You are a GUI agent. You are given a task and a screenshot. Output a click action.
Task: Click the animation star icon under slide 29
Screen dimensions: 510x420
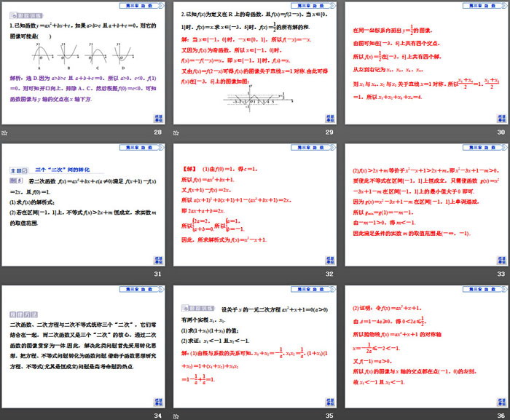[177, 133]
